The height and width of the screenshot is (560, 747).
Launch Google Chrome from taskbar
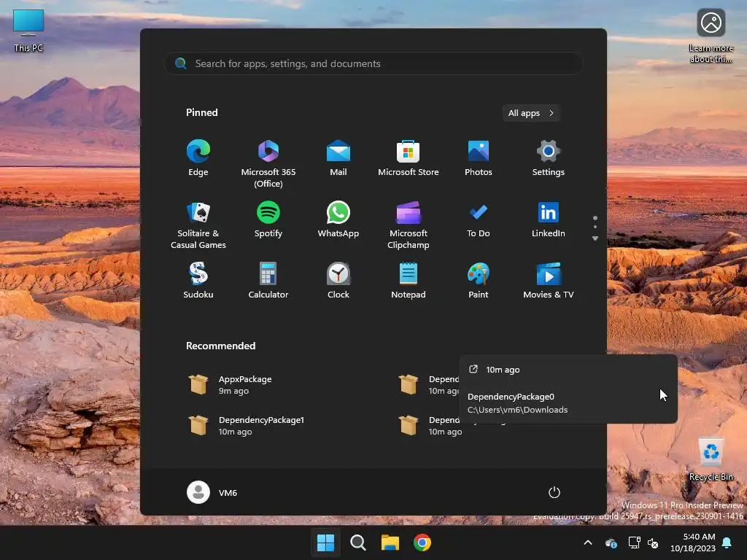(422, 542)
